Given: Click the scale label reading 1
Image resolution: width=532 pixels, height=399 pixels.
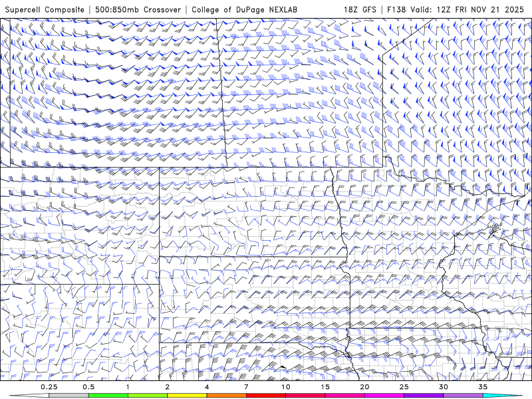Looking at the screenshot, I should pos(128,387).
